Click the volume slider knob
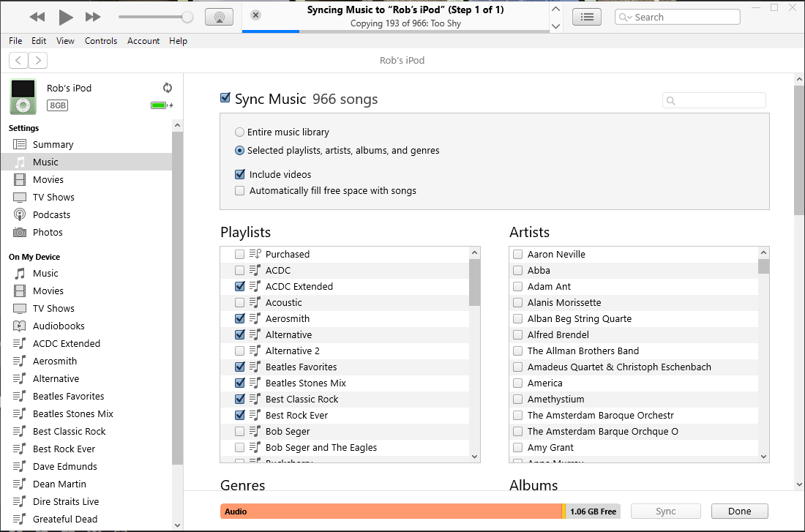The height and width of the screenshot is (532, 805). [x=187, y=17]
